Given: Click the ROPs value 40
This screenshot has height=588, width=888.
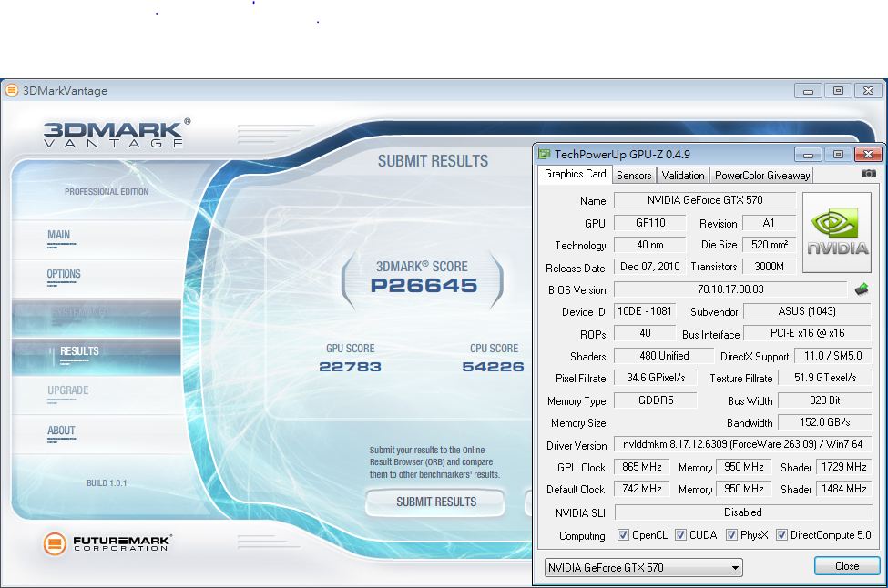Looking at the screenshot, I should click(x=645, y=333).
